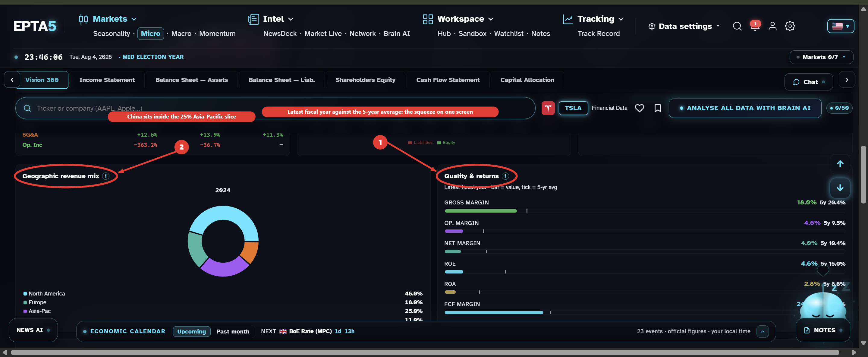
Task: Toggle the Equity legend series
Action: (446, 143)
